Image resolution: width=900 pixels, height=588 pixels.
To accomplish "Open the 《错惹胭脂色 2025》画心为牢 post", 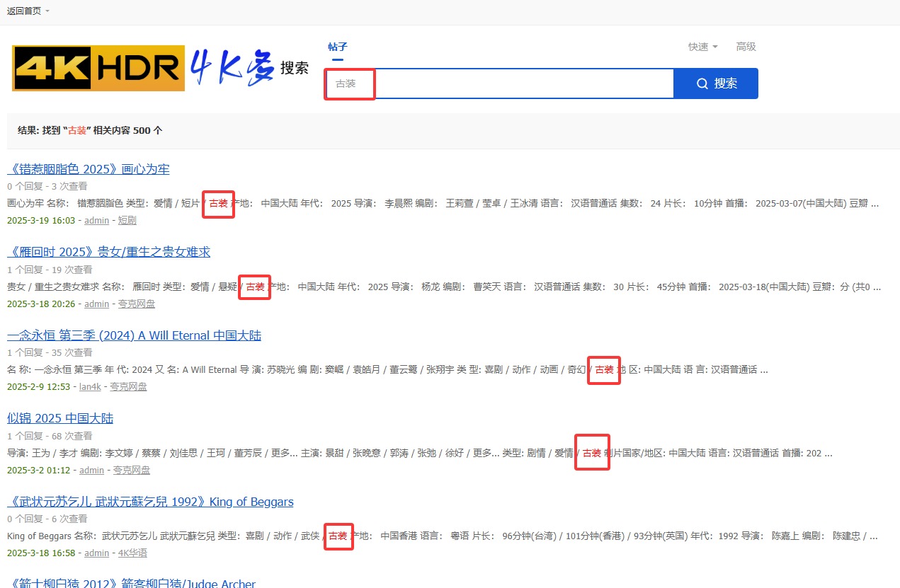I will pyautogui.click(x=89, y=169).
